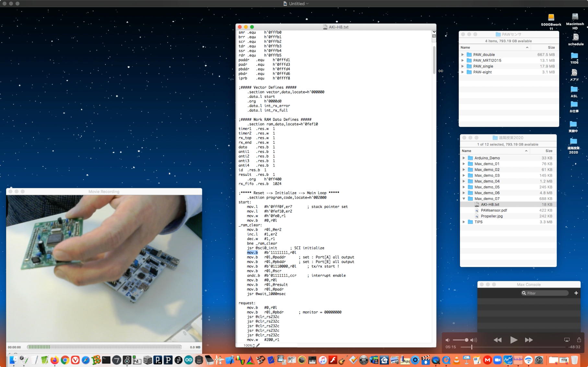Open the AirPlay menu in the player

click(x=567, y=340)
